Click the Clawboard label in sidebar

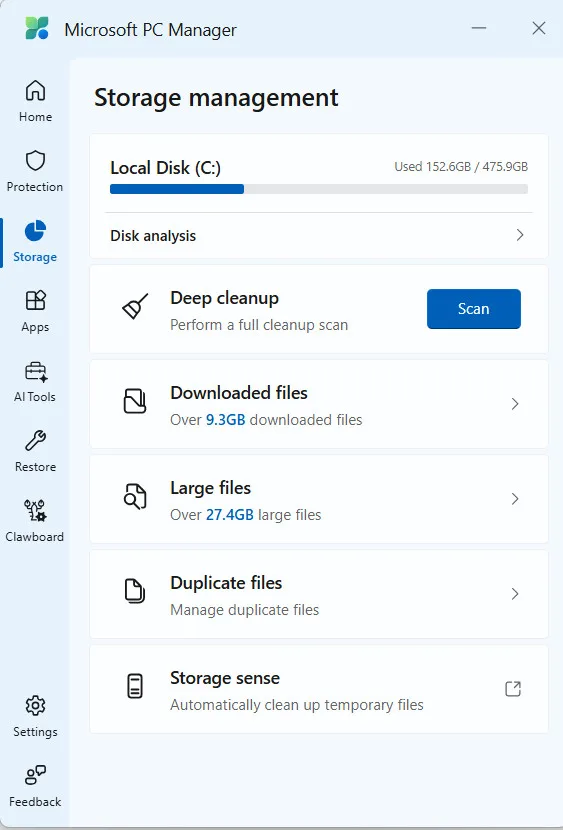pyautogui.click(x=34, y=537)
